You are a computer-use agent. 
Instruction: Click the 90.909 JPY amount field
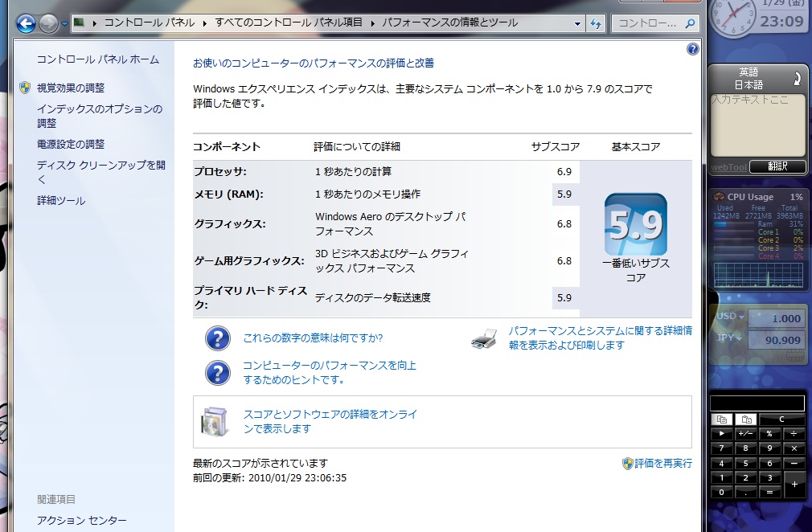coord(776,340)
